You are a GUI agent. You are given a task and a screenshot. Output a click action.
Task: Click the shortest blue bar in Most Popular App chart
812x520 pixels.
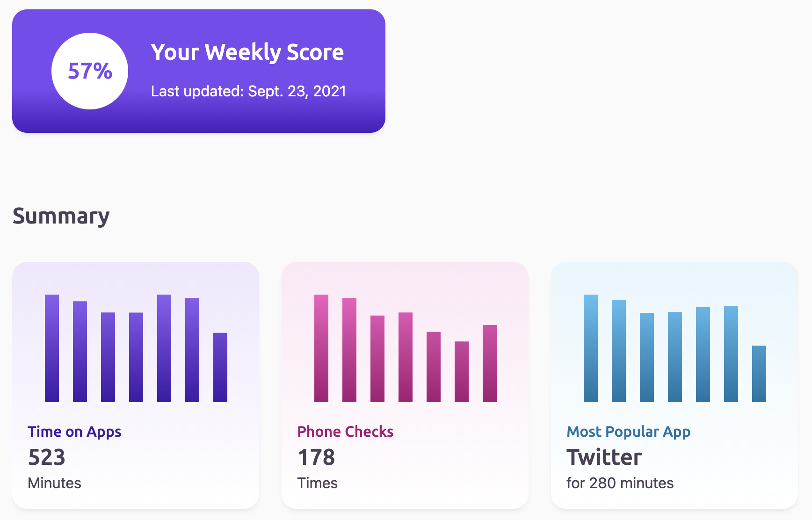(759, 374)
